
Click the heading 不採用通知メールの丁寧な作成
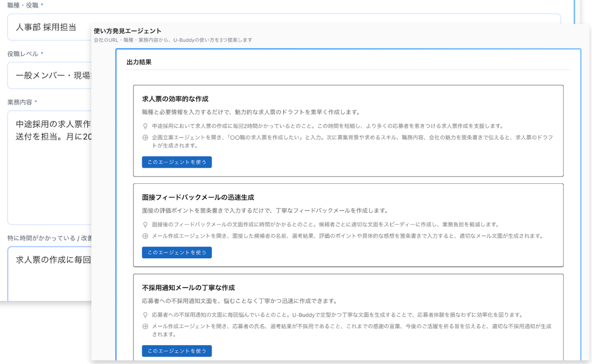188,288
